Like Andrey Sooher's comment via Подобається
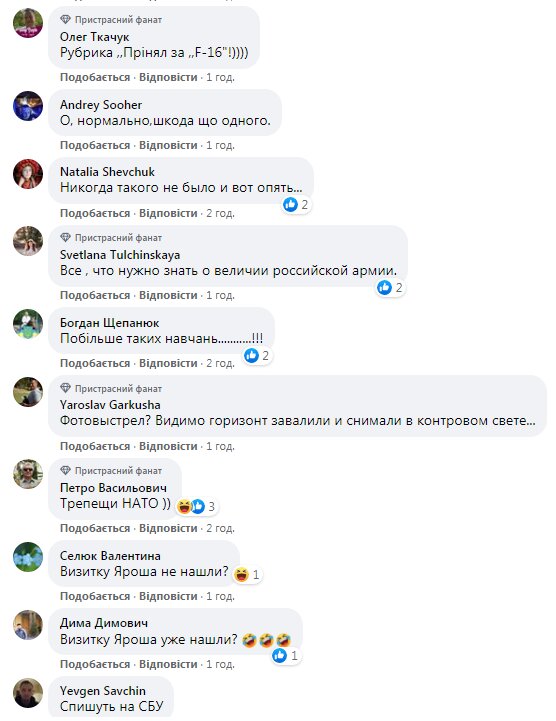The width and height of the screenshot is (556, 721). [x=95, y=145]
